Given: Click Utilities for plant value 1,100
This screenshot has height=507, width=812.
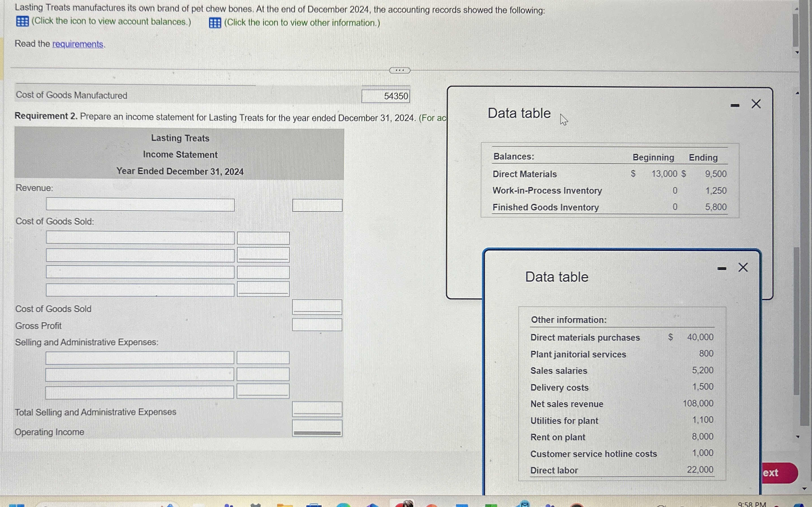Looking at the screenshot, I should pyautogui.click(x=703, y=420).
